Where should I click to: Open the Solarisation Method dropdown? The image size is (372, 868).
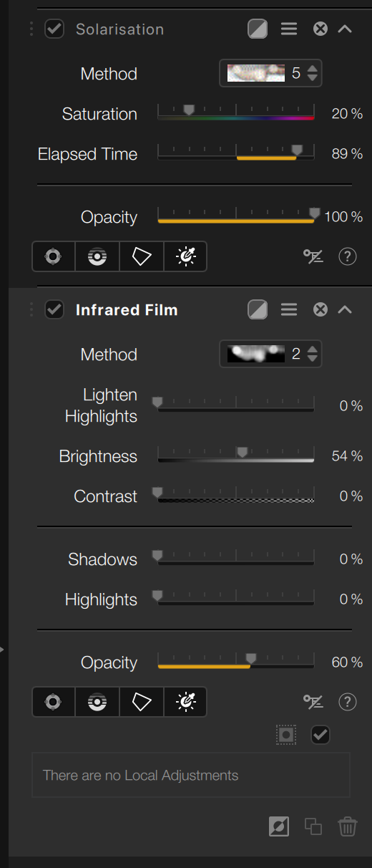point(270,73)
